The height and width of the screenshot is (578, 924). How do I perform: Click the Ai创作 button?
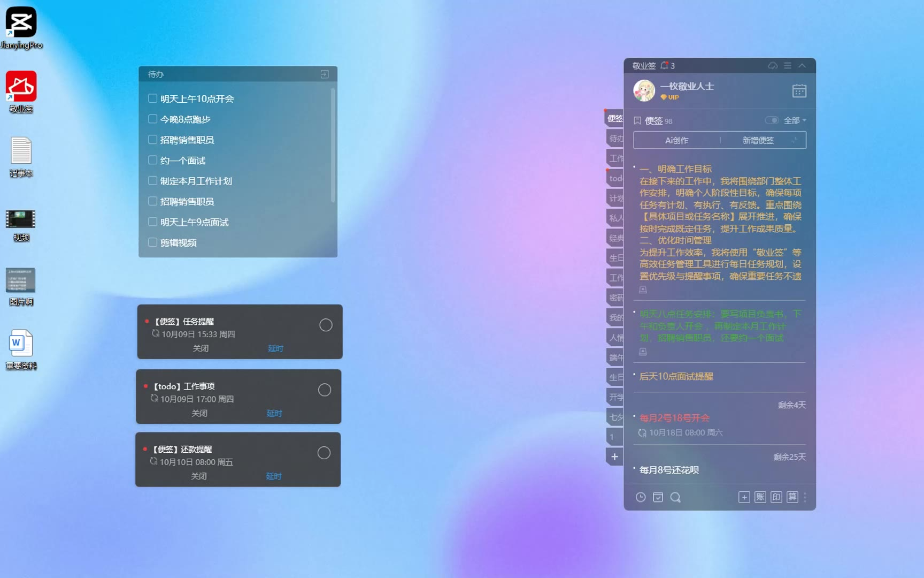click(x=676, y=140)
